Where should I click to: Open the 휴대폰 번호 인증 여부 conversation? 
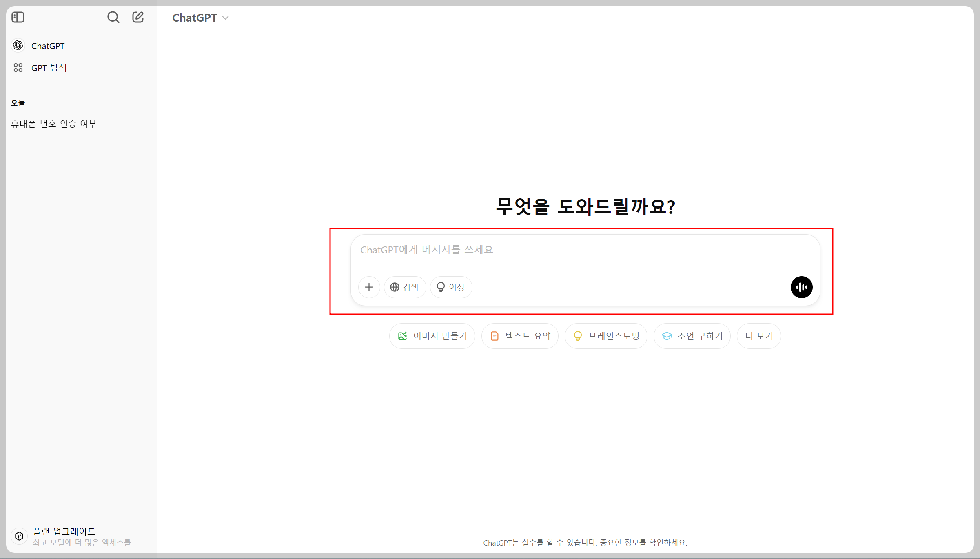click(53, 124)
